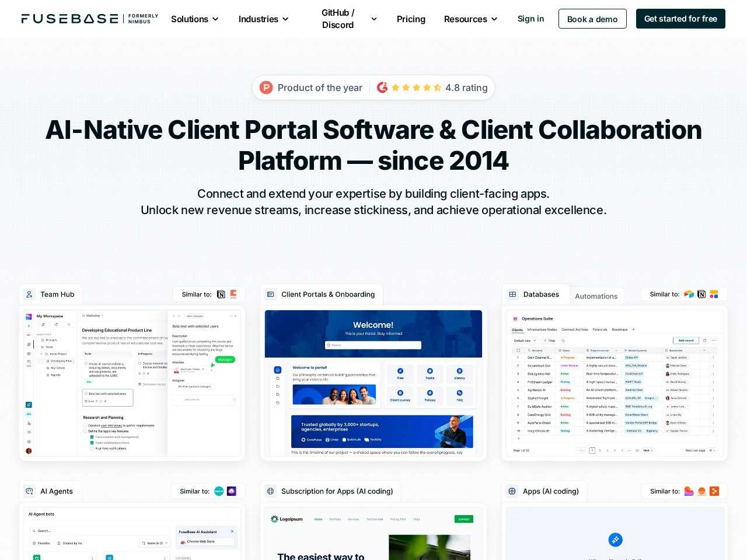
Task: Open the Databases Operations Suite preview
Action: click(615, 383)
